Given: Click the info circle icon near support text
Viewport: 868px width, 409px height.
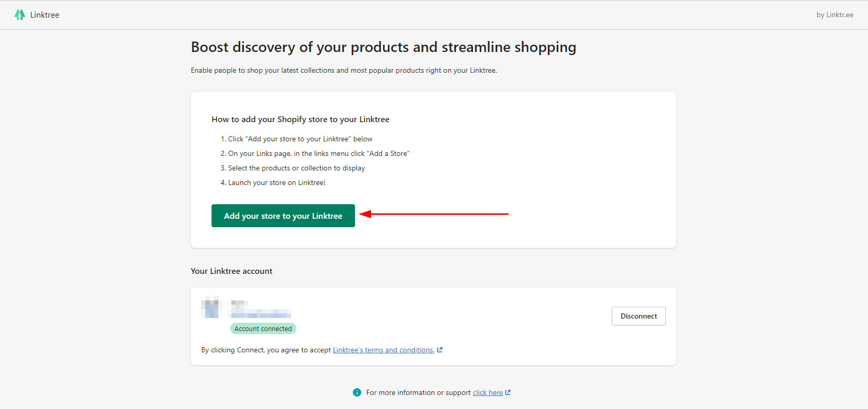Looking at the screenshot, I should tap(357, 392).
